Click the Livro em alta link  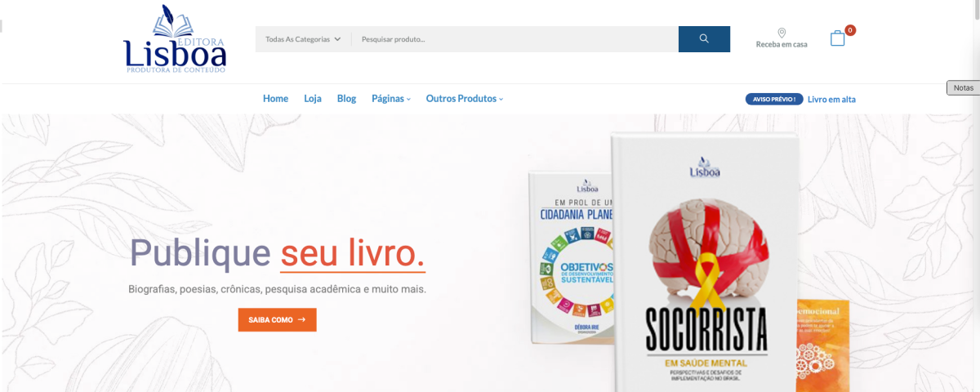[831, 100]
